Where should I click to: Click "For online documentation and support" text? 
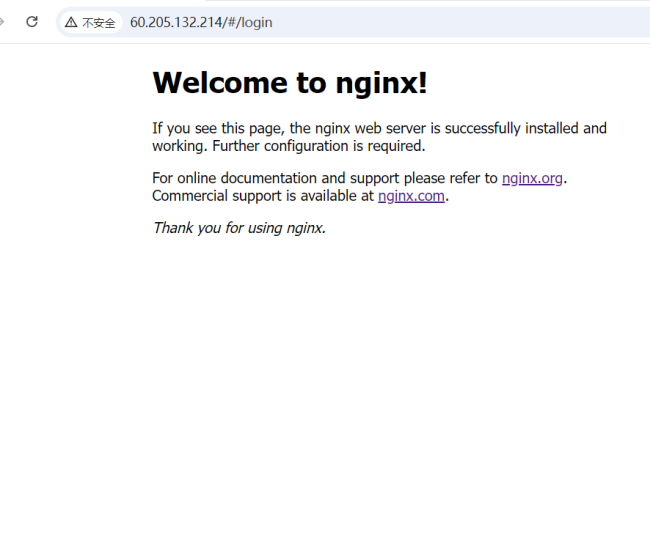[276, 178]
